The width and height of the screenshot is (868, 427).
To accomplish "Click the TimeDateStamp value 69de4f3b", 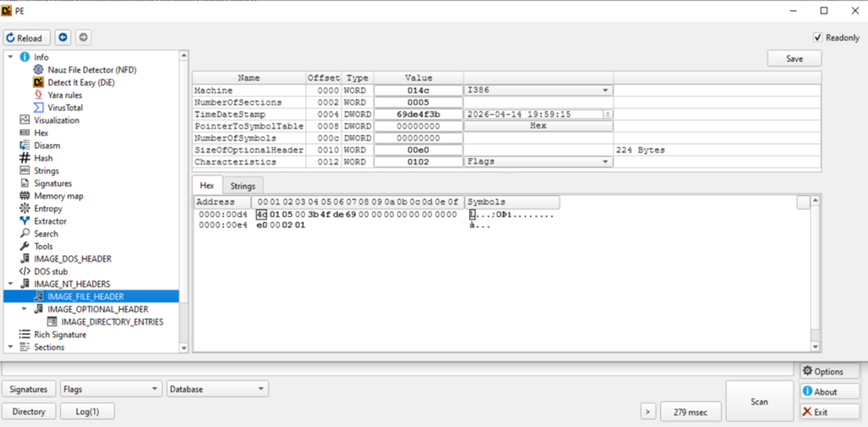I will coord(418,114).
